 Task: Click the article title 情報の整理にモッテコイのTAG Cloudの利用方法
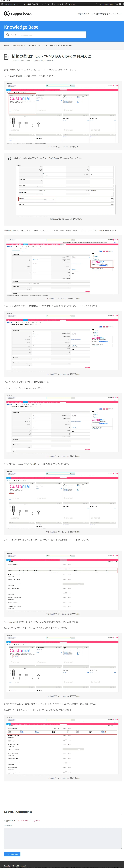(x=52, y=56)
